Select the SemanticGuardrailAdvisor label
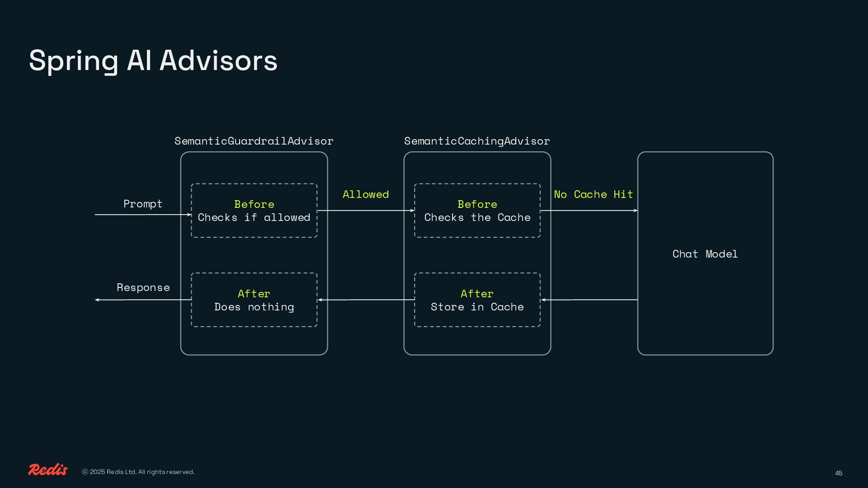868x488 pixels. (254, 141)
